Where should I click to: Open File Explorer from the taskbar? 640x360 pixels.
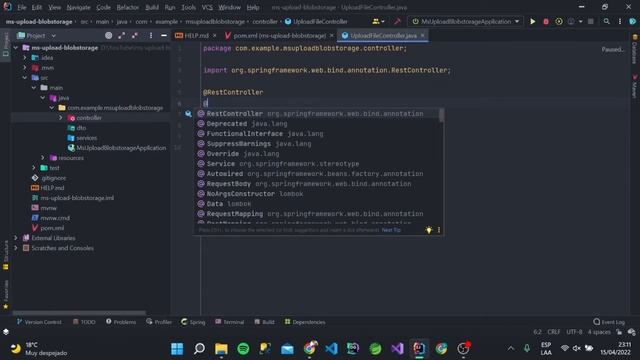pos(221,349)
